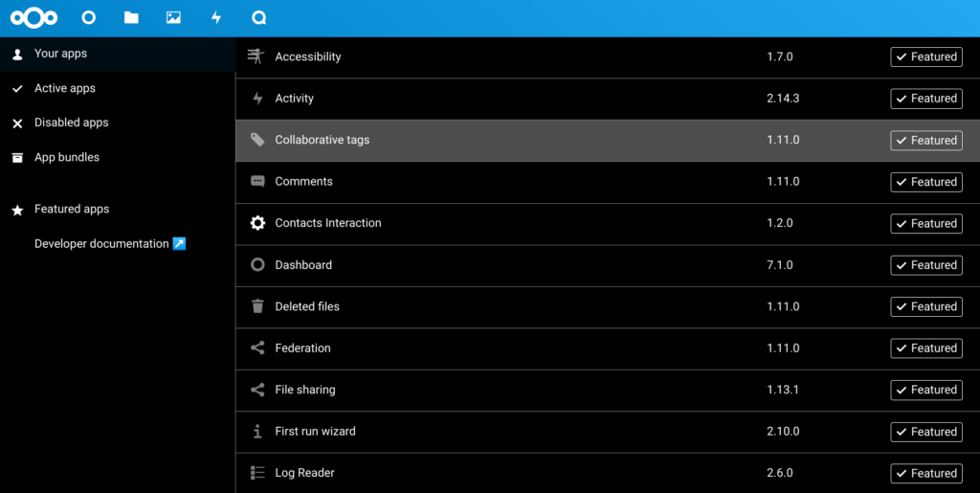Select the File sharing app row
The image size is (980, 493).
(x=608, y=390)
